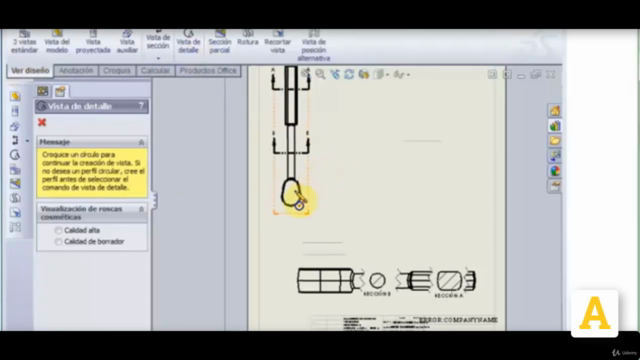The width and height of the screenshot is (640, 360).
Task: Select Vista del modelo in the ribbon
Action: point(57,42)
